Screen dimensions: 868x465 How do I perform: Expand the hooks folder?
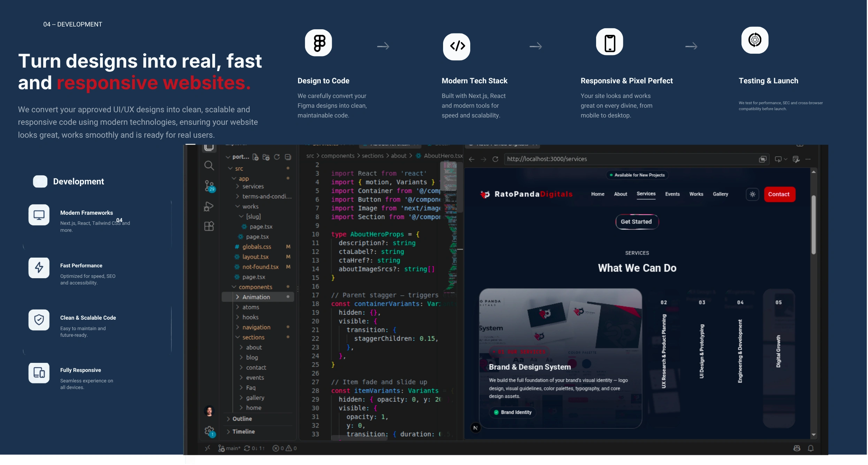(x=258, y=317)
